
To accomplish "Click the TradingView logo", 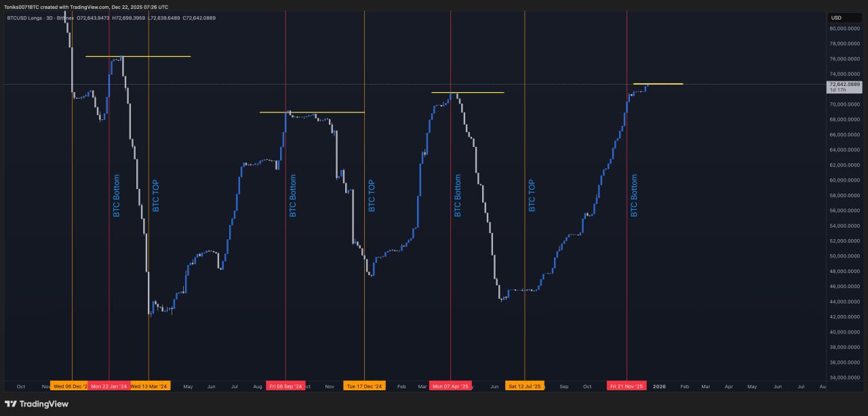I will click(x=37, y=404).
